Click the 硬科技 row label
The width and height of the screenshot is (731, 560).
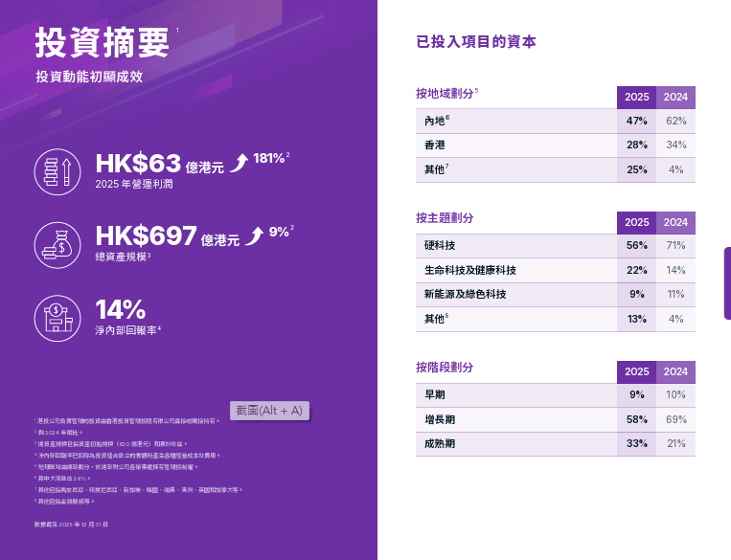(x=440, y=245)
